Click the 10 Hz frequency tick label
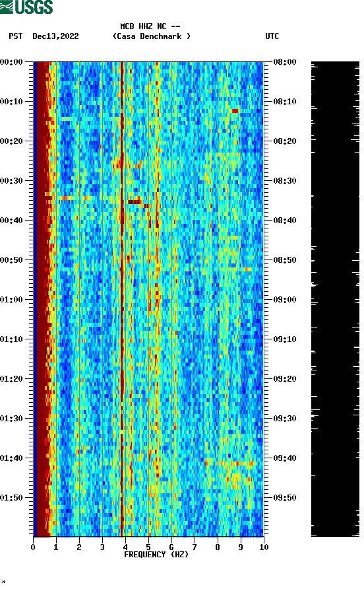364x589 pixels. pyautogui.click(x=264, y=547)
